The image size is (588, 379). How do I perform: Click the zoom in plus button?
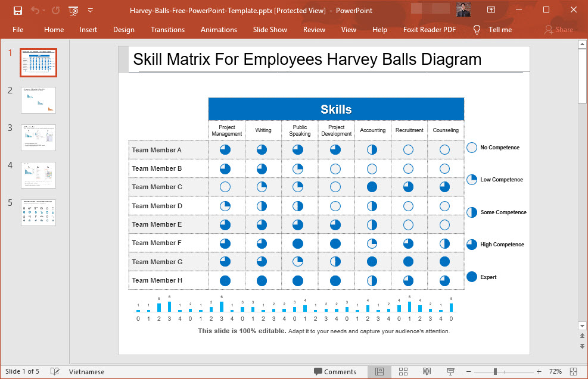(539, 371)
